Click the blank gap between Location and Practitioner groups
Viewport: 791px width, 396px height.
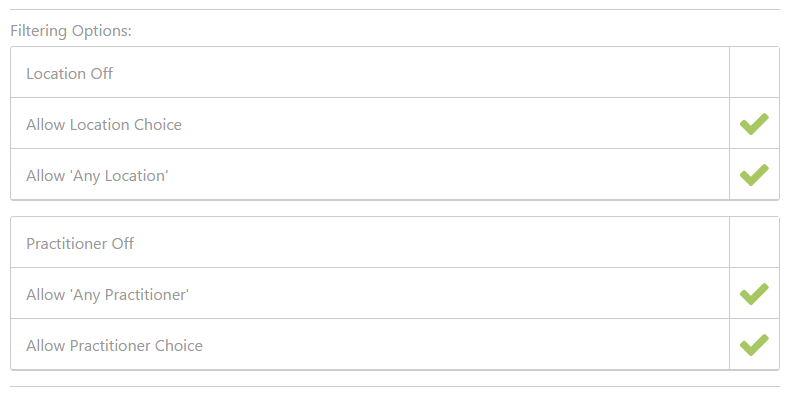pyautogui.click(x=395, y=208)
